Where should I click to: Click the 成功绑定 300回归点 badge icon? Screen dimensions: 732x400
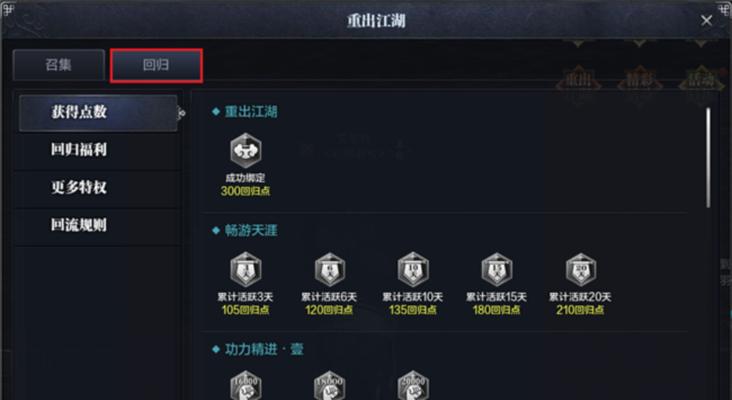(x=246, y=151)
